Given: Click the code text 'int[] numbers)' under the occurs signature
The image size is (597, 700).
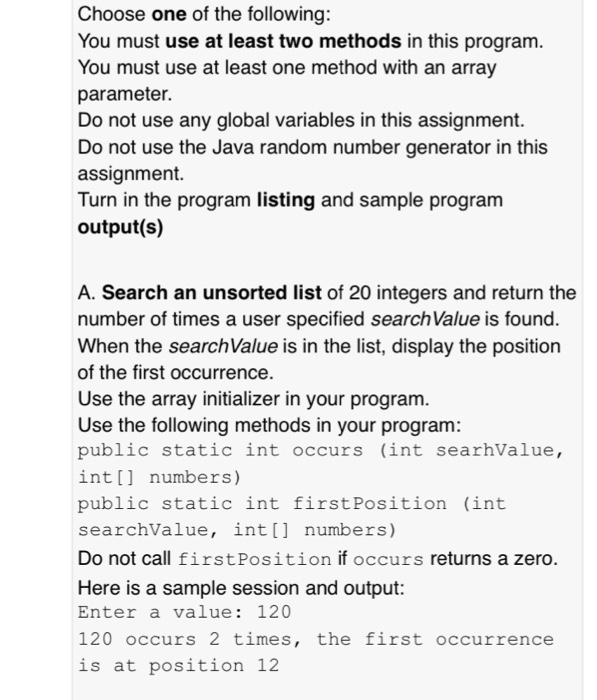Looking at the screenshot, I should pyautogui.click(x=159, y=477).
